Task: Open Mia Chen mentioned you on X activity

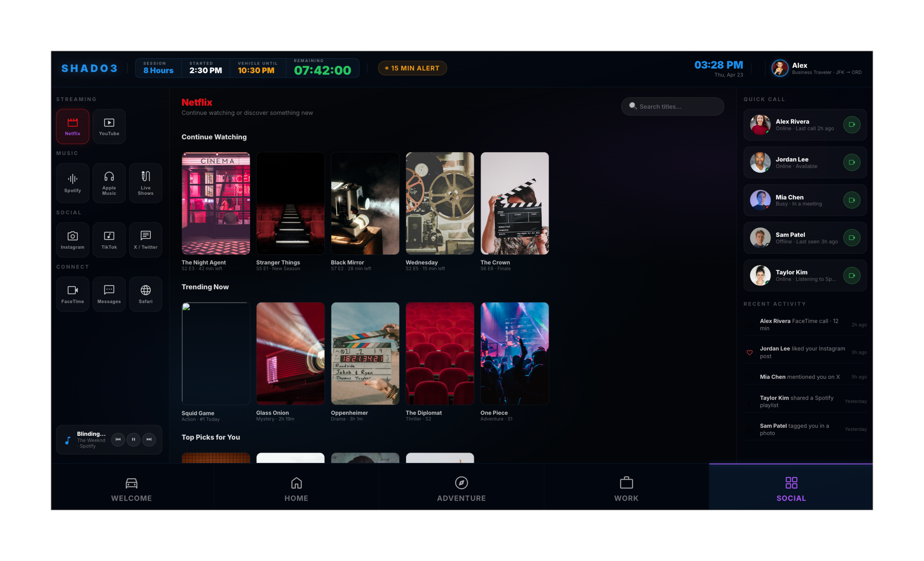Action: [x=805, y=377]
